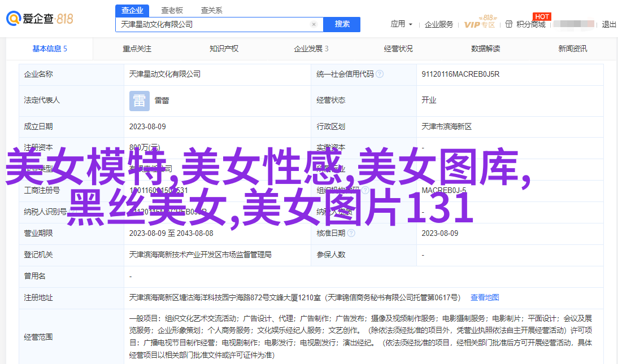
Task: Open the 查看地图 link
Action: coord(485,298)
